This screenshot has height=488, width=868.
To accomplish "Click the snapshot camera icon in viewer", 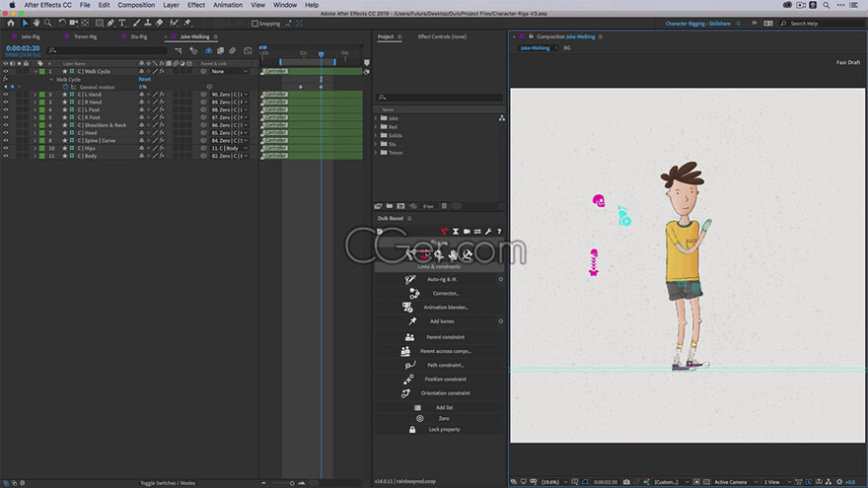I will 626,482.
